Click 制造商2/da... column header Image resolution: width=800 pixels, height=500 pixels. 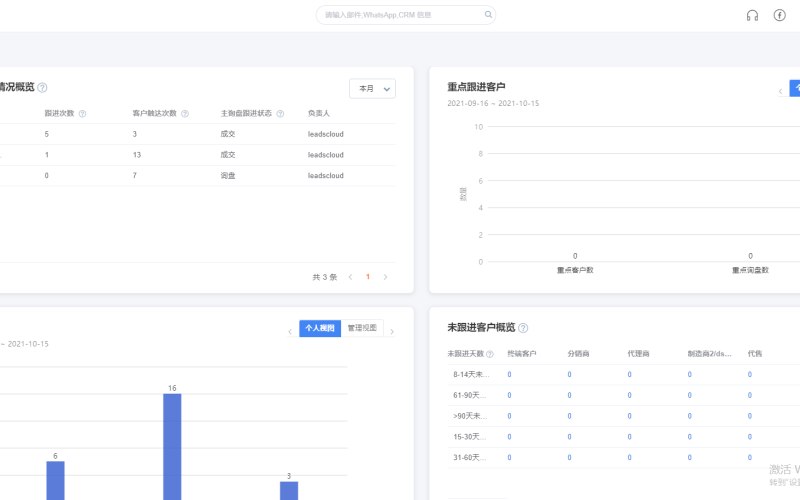coord(709,354)
